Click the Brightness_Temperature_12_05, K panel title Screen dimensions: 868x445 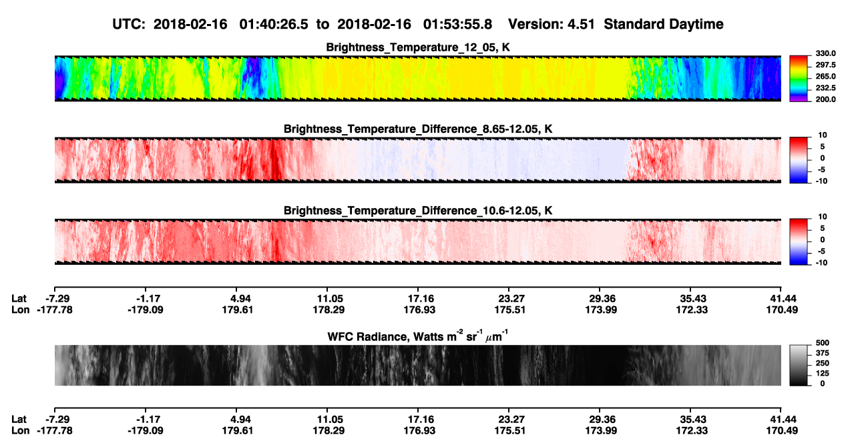(418, 47)
